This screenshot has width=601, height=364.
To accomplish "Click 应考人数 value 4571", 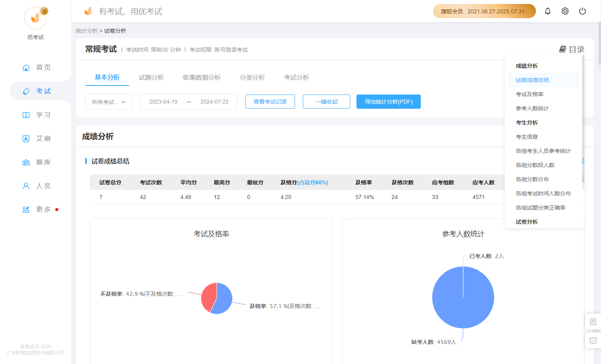I will pyautogui.click(x=478, y=197).
